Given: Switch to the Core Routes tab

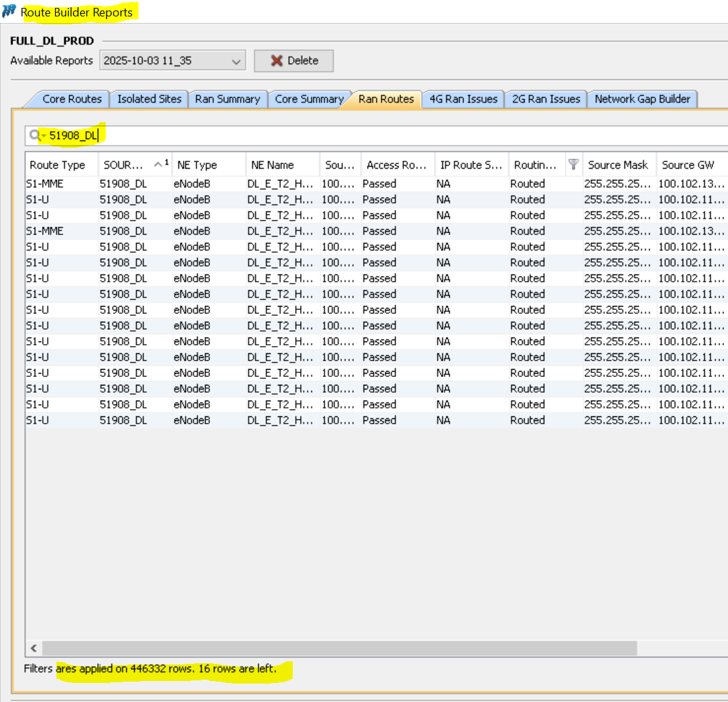Looking at the screenshot, I should (x=72, y=99).
